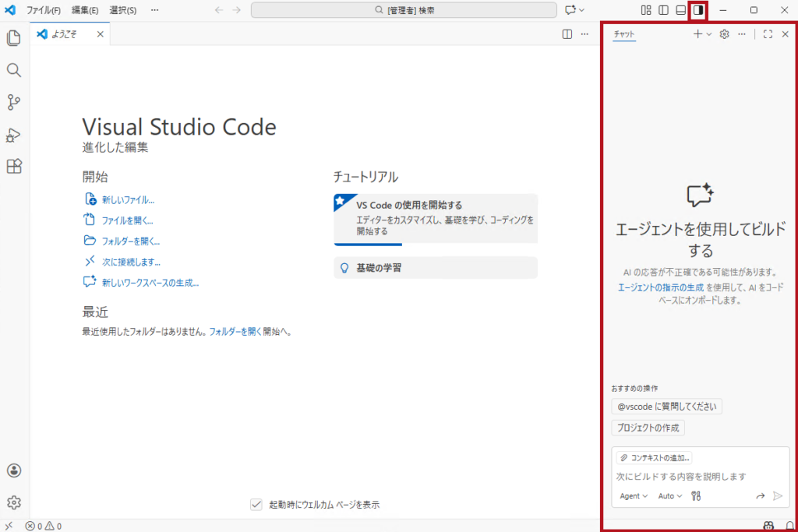The image size is (798, 532).
Task: Open the Run and Debug view
Action: point(13,134)
